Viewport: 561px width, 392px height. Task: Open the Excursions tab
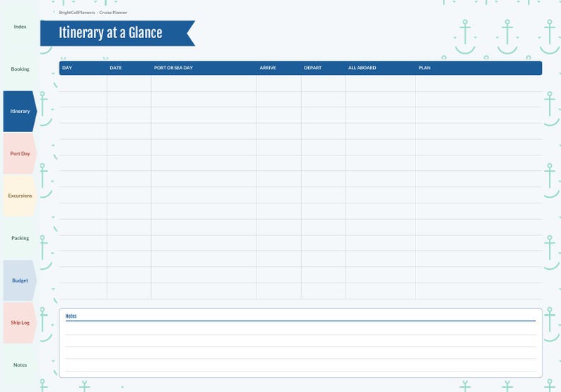click(20, 196)
